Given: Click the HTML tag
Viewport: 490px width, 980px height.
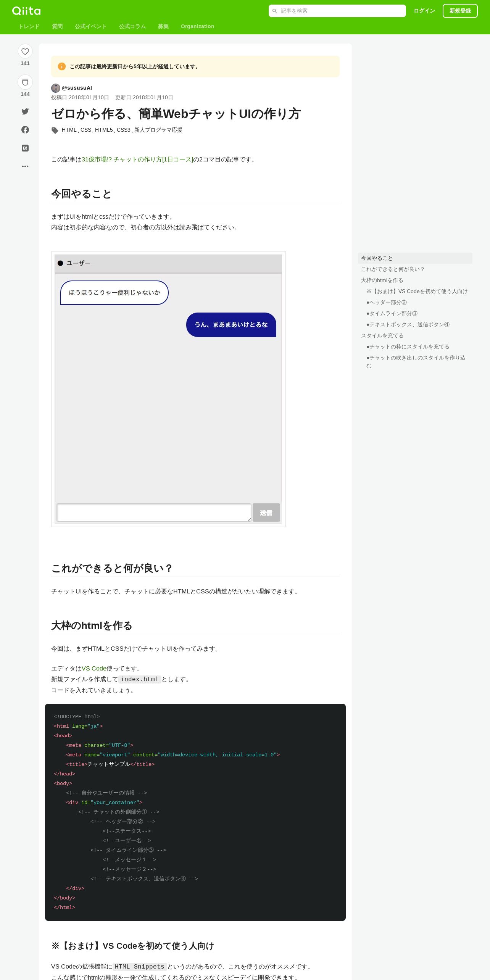Looking at the screenshot, I should [x=69, y=130].
